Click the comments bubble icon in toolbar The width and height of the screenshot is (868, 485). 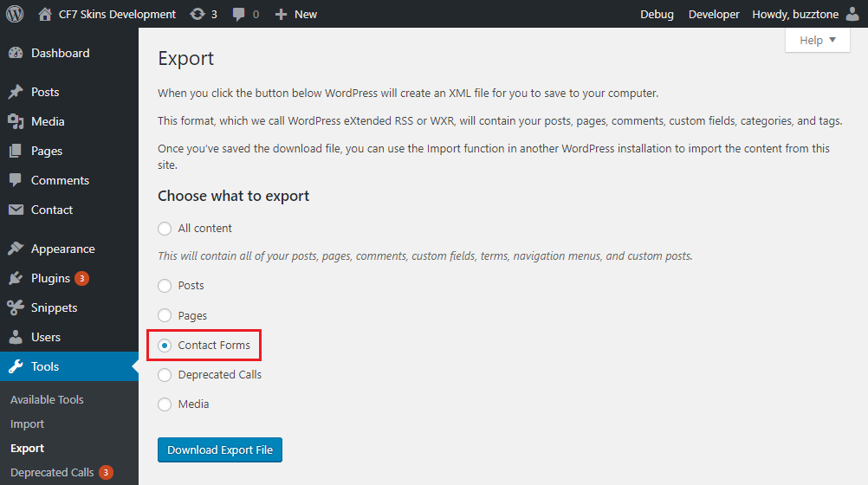(239, 14)
